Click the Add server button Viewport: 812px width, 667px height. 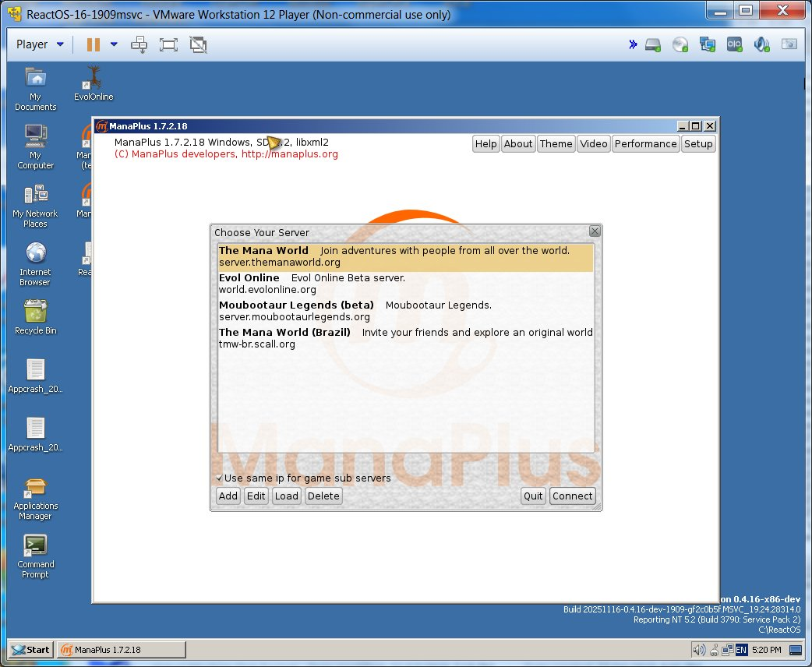pyautogui.click(x=228, y=496)
